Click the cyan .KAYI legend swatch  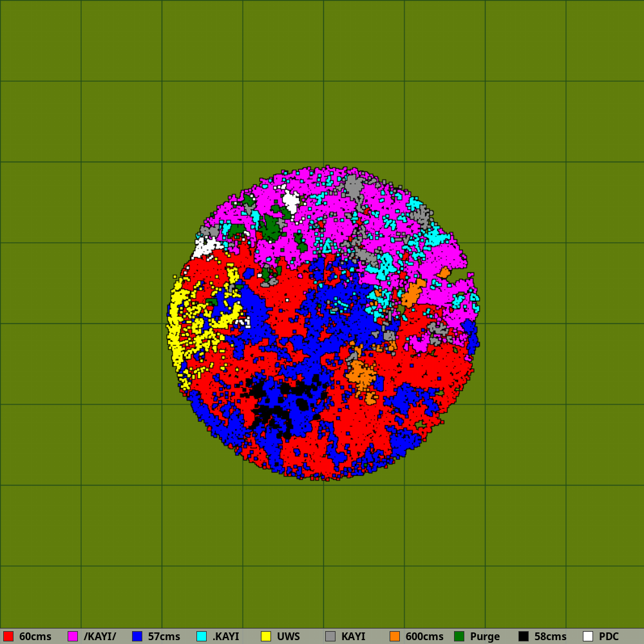202,636
